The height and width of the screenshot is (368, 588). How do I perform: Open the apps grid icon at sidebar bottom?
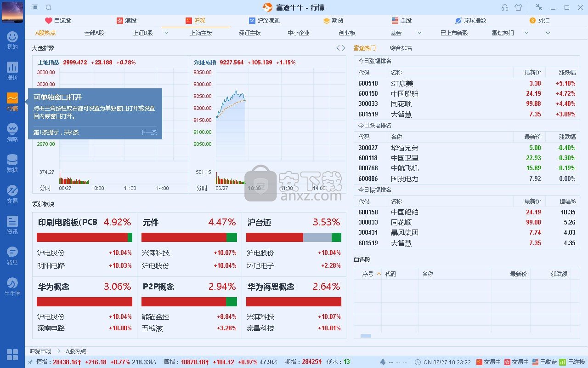12,355
